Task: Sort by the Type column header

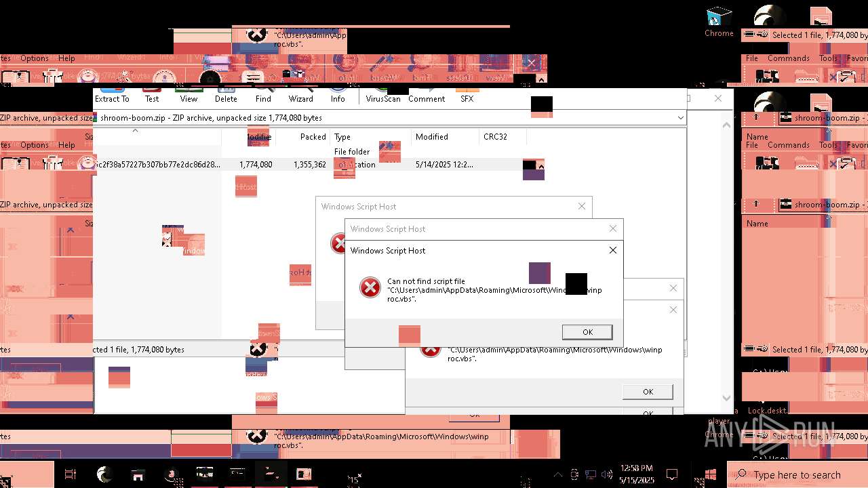Action: (370, 137)
